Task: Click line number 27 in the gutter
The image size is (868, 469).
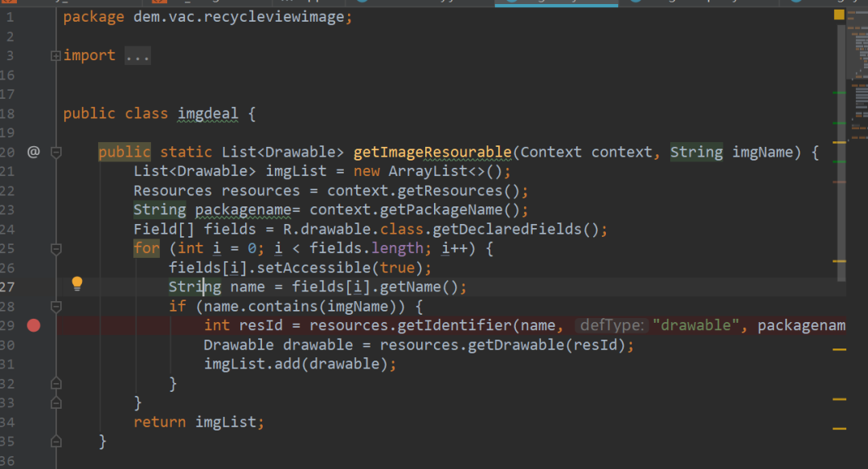Action: click(x=8, y=287)
